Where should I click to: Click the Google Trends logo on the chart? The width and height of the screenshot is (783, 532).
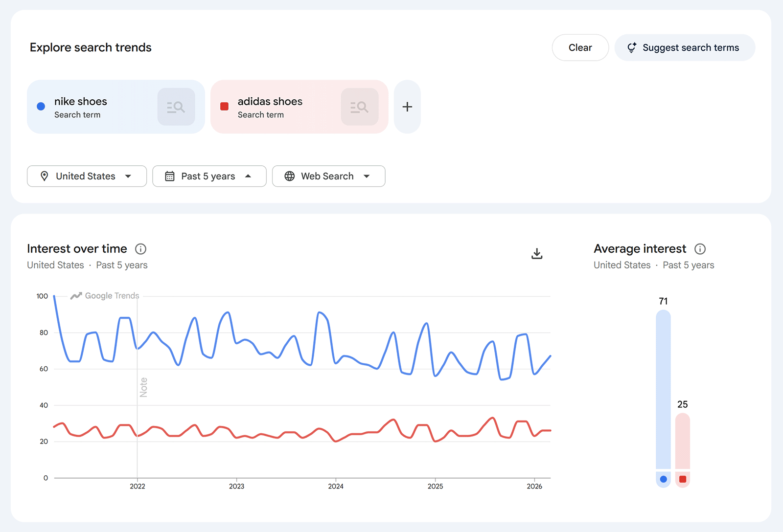(x=104, y=295)
